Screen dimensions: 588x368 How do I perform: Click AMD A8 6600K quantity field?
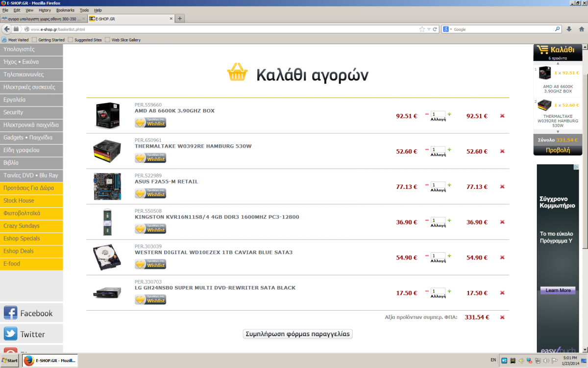click(438, 114)
